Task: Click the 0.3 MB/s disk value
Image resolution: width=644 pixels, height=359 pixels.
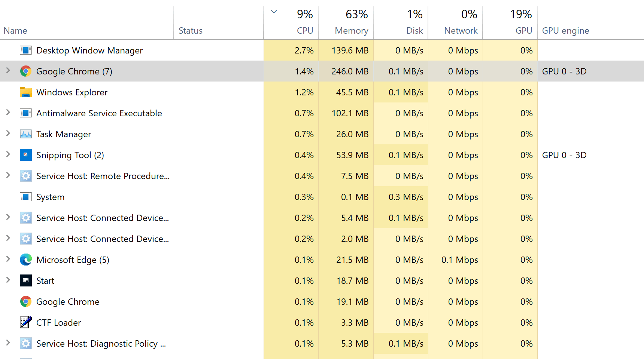Action: [406, 197]
